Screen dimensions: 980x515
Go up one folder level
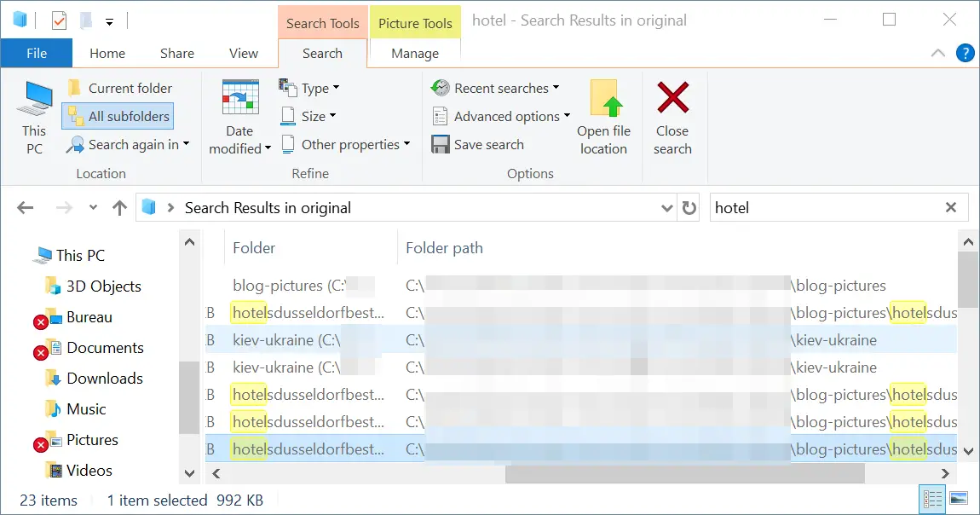(119, 208)
